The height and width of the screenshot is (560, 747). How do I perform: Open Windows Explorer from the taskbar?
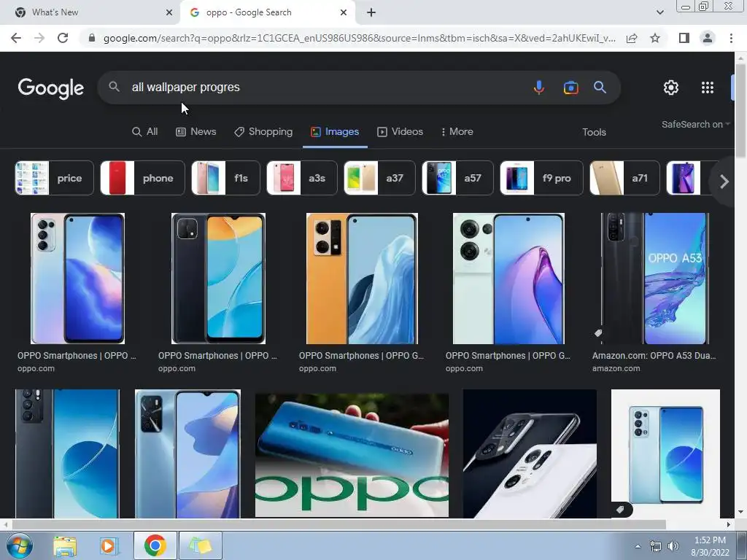tap(65, 546)
